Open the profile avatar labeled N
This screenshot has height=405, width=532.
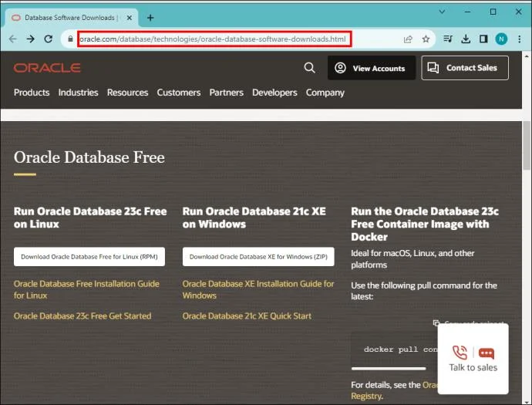[501, 39]
